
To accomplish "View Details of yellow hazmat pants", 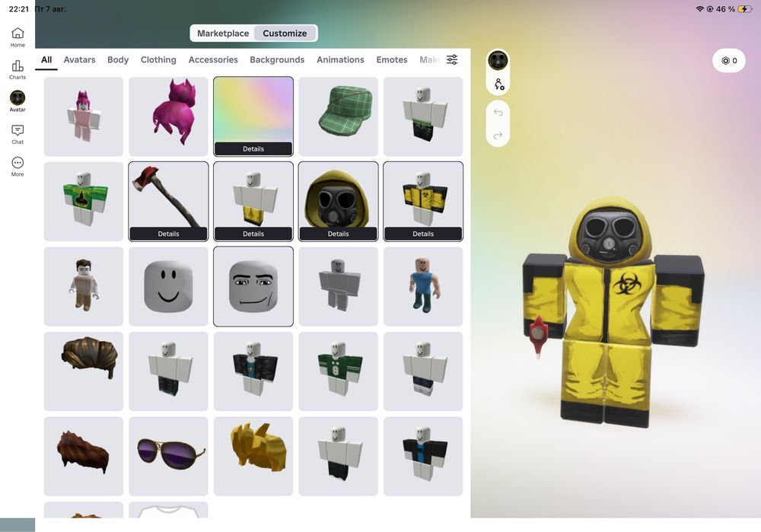I will (x=253, y=234).
